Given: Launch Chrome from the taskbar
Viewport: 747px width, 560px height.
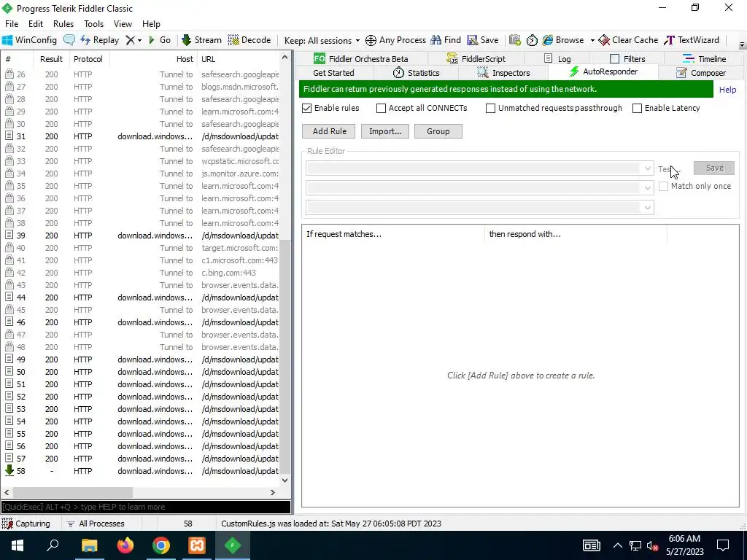Looking at the screenshot, I should pos(161,545).
